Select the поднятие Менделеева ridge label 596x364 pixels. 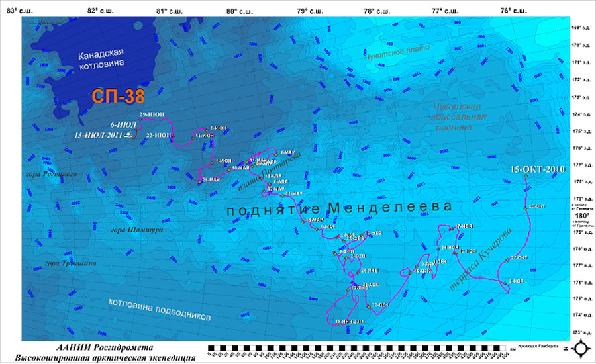tap(339, 208)
